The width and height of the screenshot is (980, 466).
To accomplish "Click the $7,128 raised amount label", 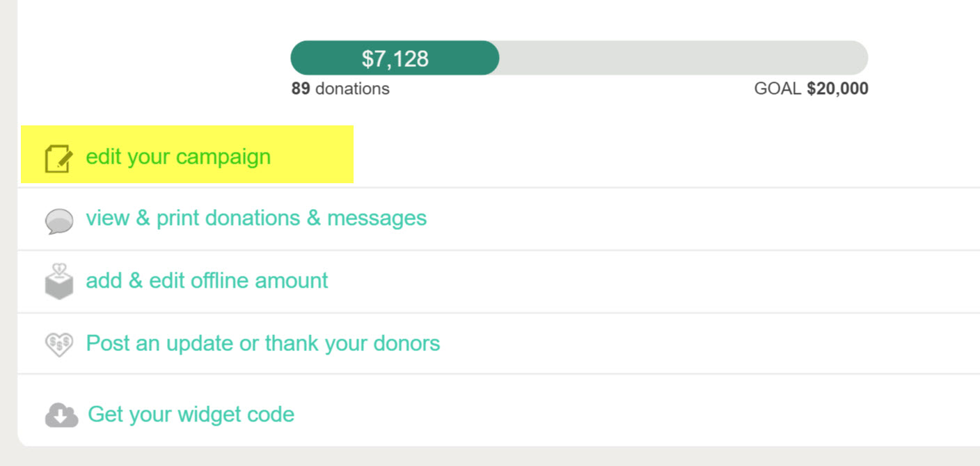I will click(x=395, y=59).
